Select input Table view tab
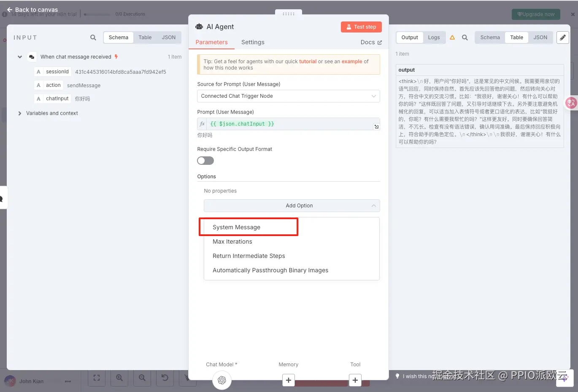 tap(145, 38)
